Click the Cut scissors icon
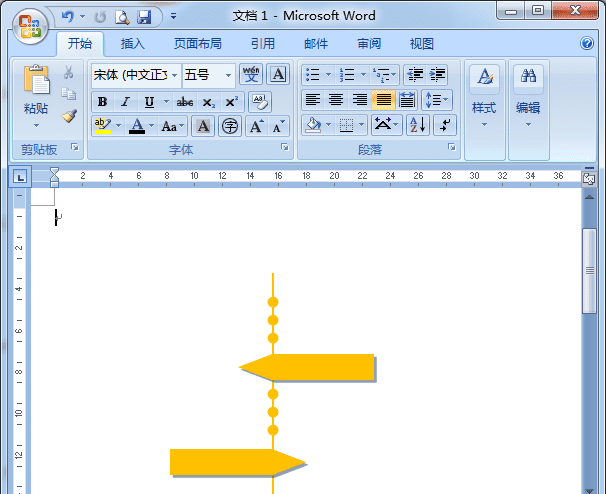Viewport: 606px width, 494px height. tap(69, 72)
